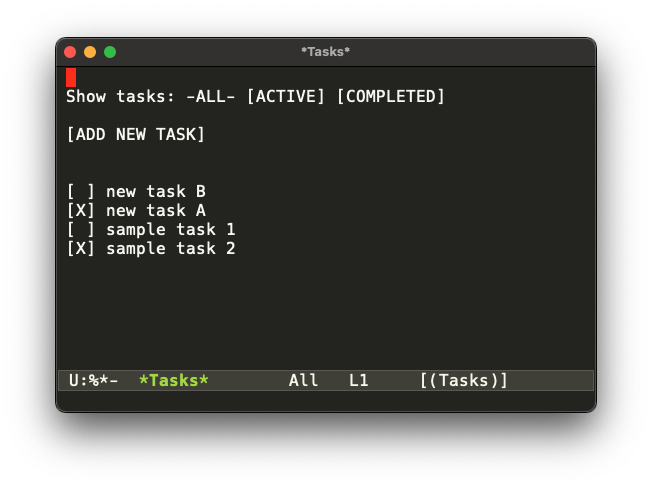Select the 'sample task 1' text
This screenshot has height=486, width=652.
click(x=170, y=229)
